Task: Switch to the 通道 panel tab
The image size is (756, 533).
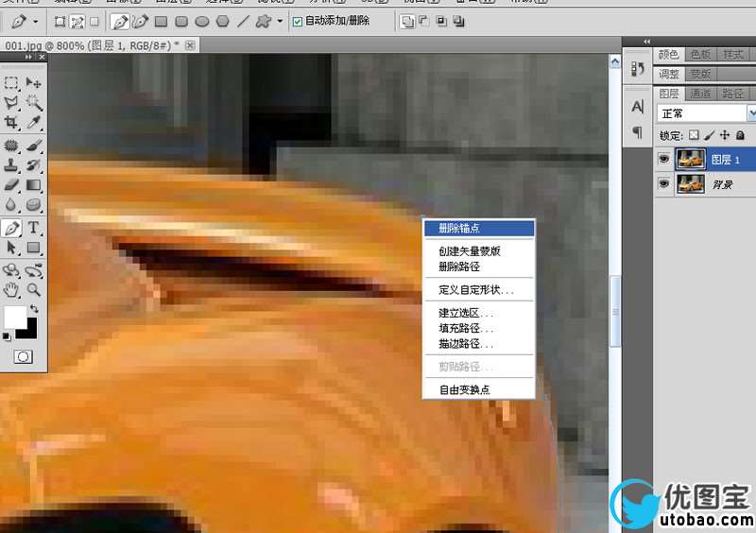Action: pyautogui.click(x=700, y=94)
